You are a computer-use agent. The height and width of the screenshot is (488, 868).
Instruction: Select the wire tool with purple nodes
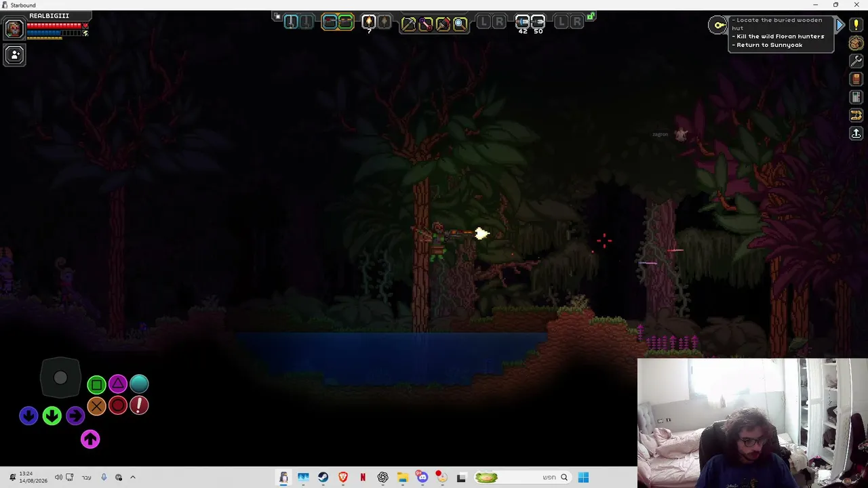[x=426, y=24]
